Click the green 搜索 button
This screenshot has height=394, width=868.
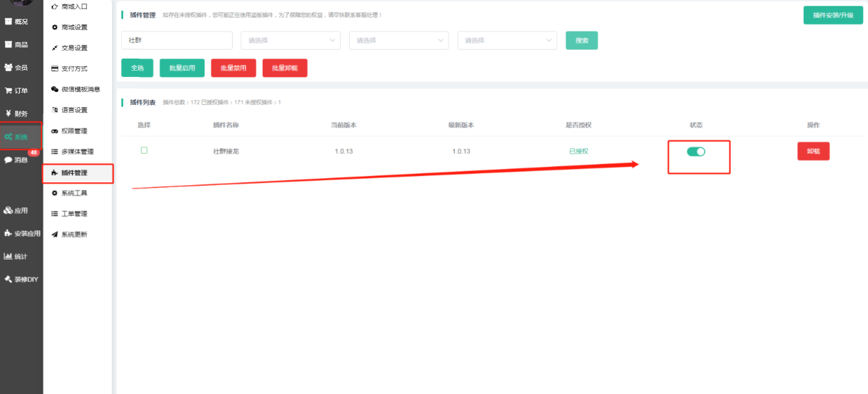pyautogui.click(x=582, y=41)
